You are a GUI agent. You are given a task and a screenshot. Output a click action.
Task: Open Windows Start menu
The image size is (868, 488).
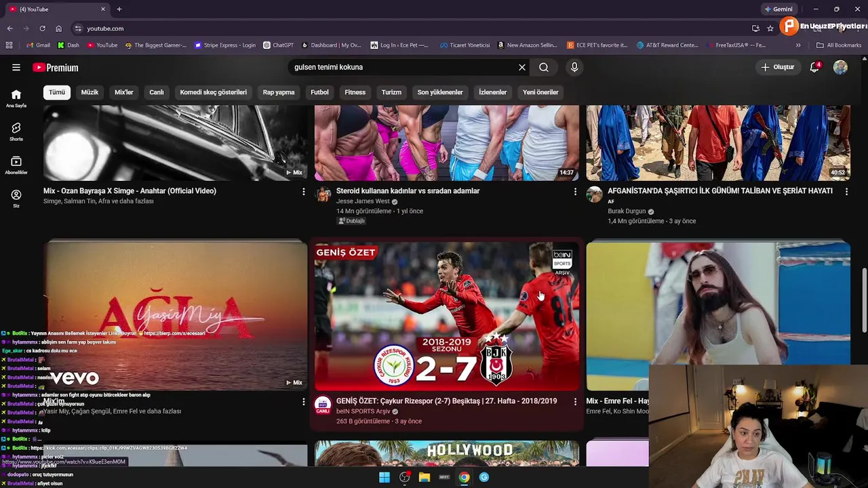tap(384, 477)
